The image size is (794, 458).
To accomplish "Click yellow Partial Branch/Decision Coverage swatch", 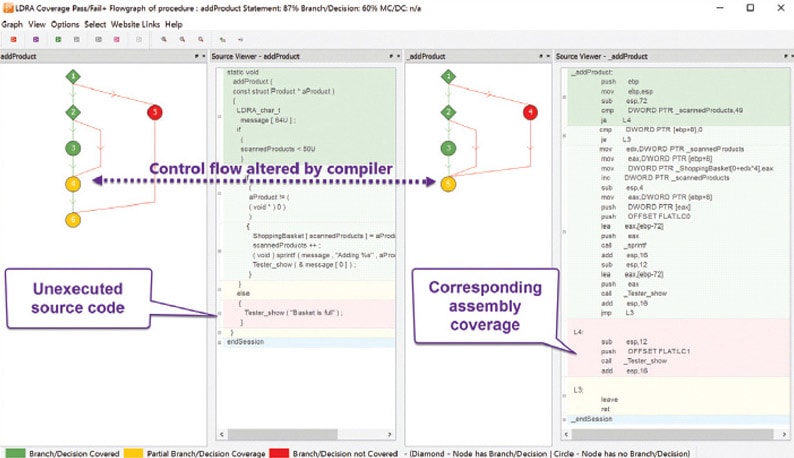I will point(133,453).
